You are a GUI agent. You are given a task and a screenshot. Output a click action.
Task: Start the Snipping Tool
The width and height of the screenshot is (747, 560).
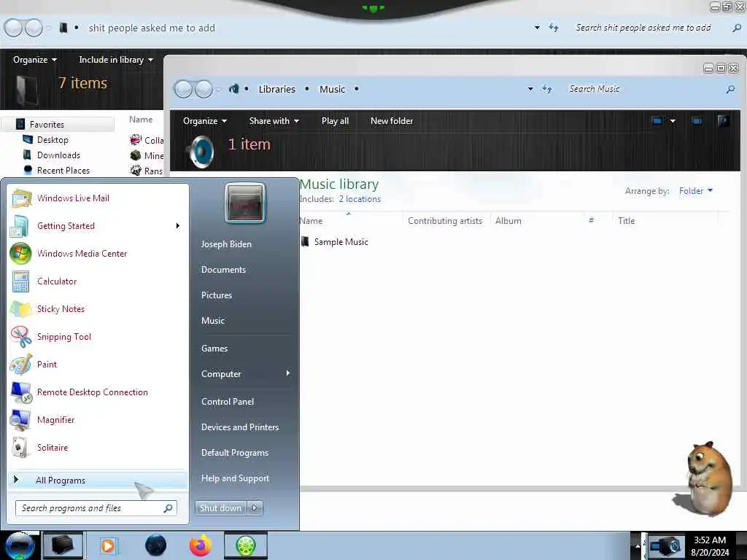[64, 337]
